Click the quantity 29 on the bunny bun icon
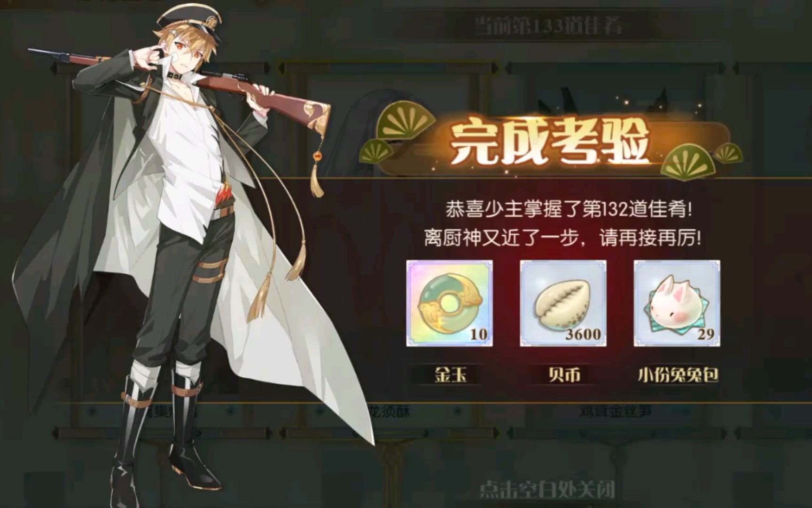812x508 pixels. 706,334
